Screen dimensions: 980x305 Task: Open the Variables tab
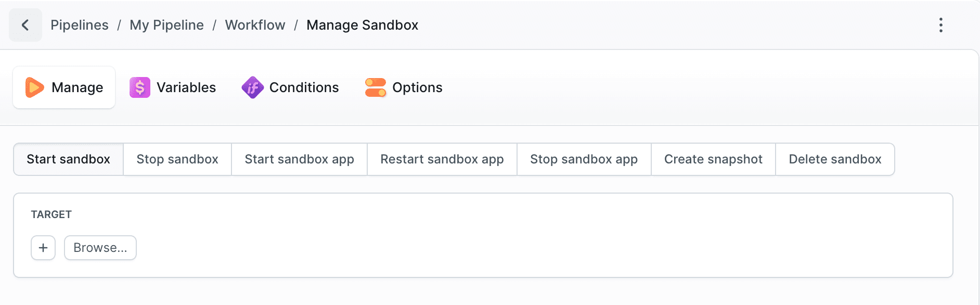(186, 87)
